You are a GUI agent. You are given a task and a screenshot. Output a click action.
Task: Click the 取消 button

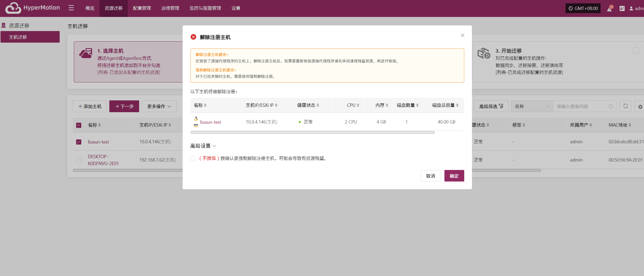pyautogui.click(x=431, y=176)
